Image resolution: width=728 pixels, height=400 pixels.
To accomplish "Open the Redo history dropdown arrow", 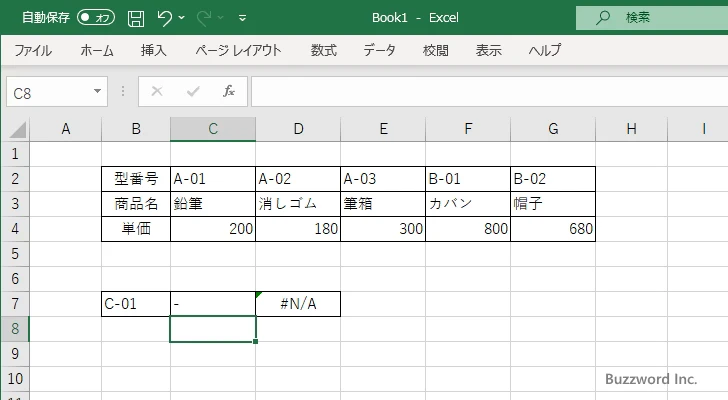I will tap(221, 18).
